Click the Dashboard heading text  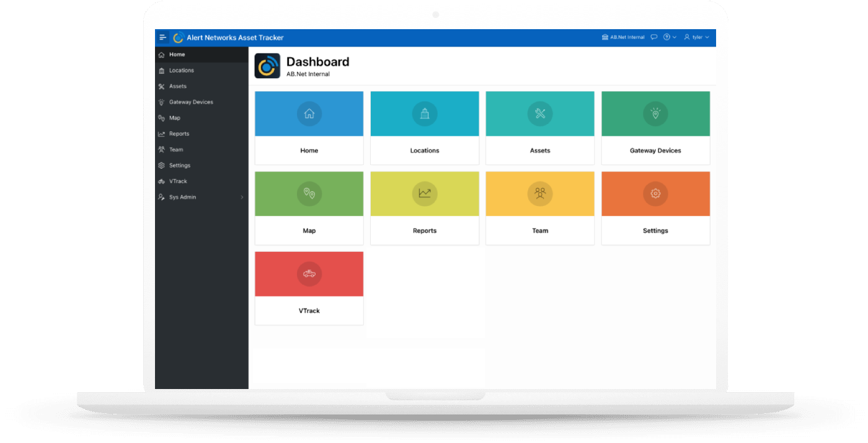tap(317, 62)
